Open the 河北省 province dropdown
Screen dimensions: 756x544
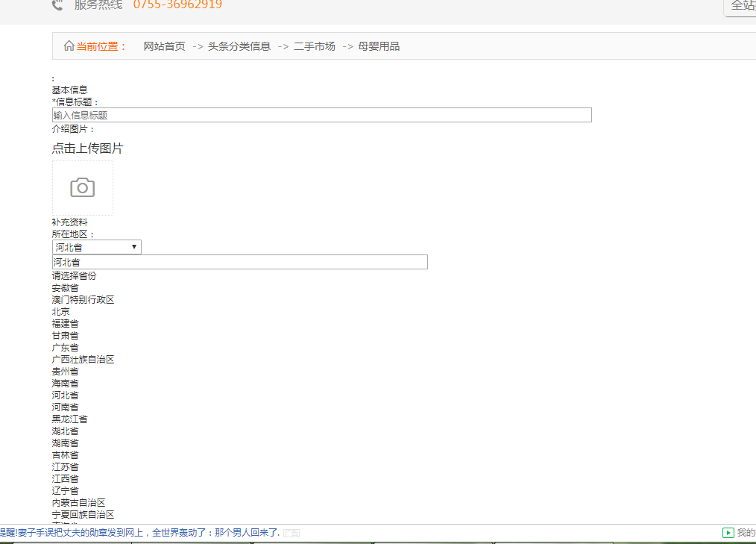tap(97, 247)
